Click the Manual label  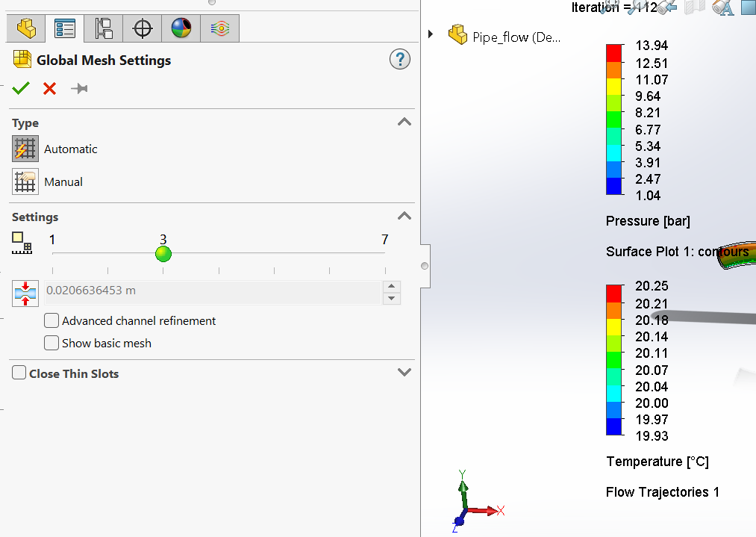[x=63, y=182]
